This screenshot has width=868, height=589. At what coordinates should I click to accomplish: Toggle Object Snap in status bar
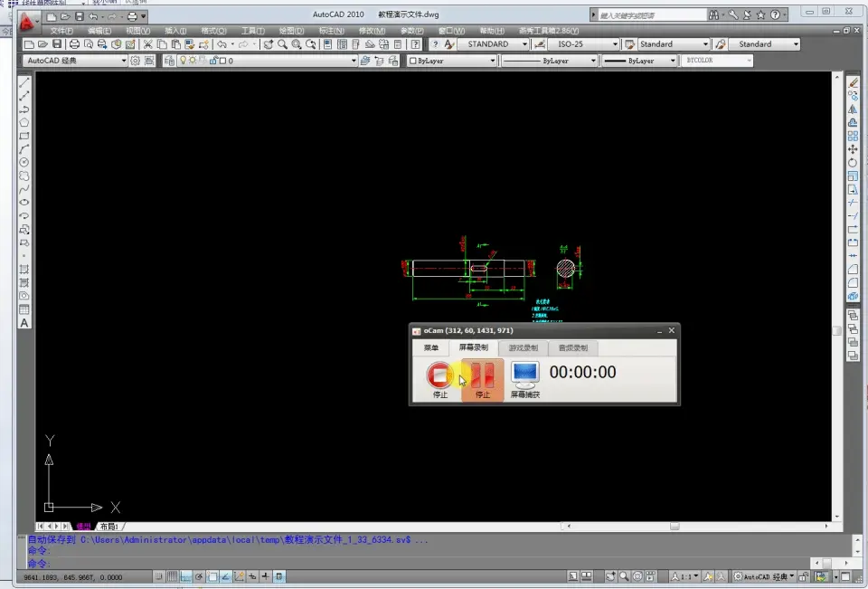tap(212, 577)
